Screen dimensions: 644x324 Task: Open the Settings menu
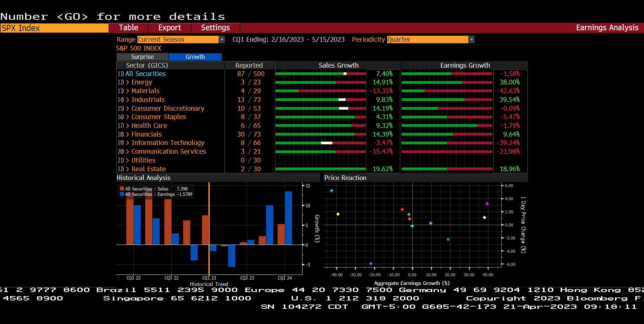point(215,28)
